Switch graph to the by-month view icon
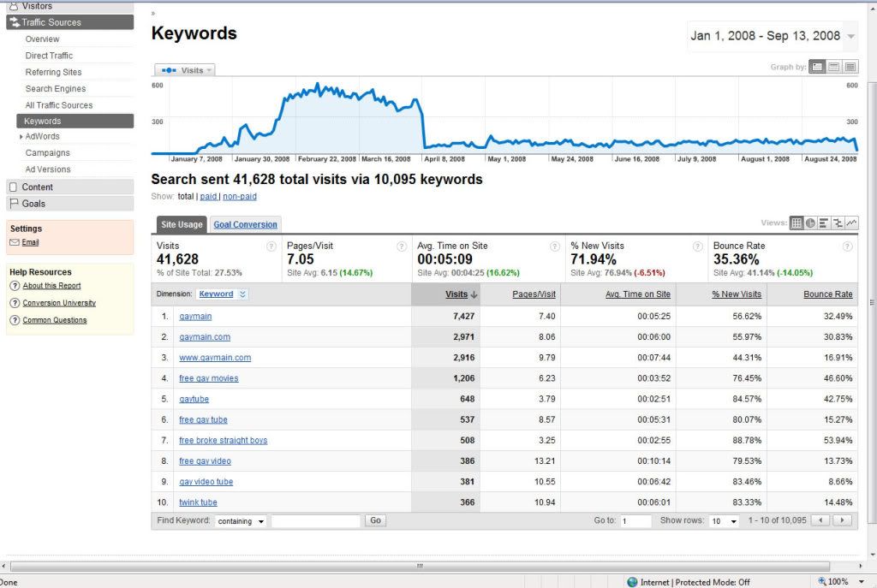Screen dimensions: 877x588 pyautogui.click(x=850, y=67)
